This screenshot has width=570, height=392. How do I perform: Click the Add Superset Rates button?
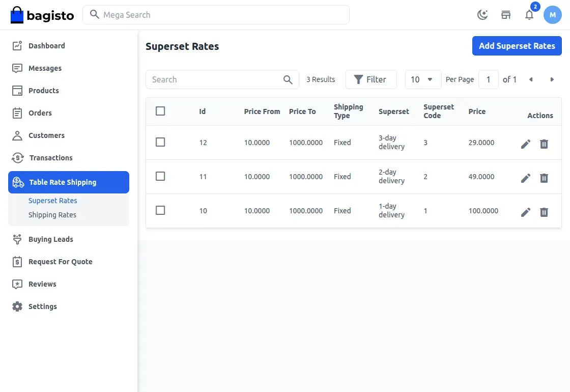click(x=517, y=46)
